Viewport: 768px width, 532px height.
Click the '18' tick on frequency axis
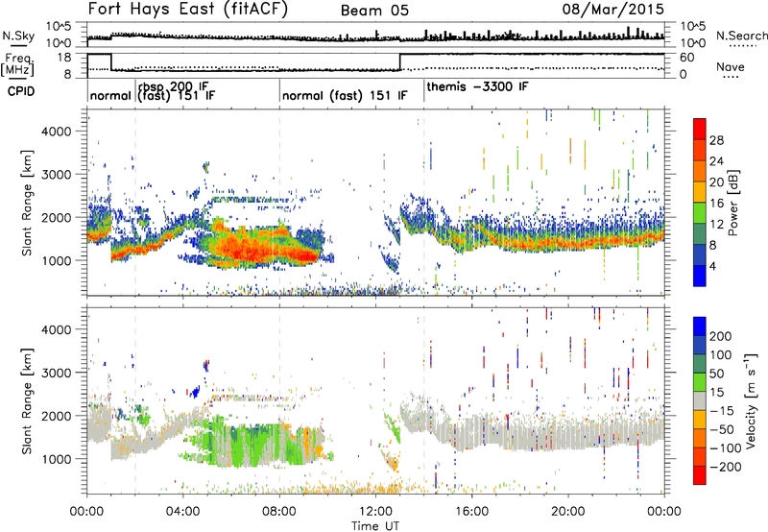pos(64,58)
